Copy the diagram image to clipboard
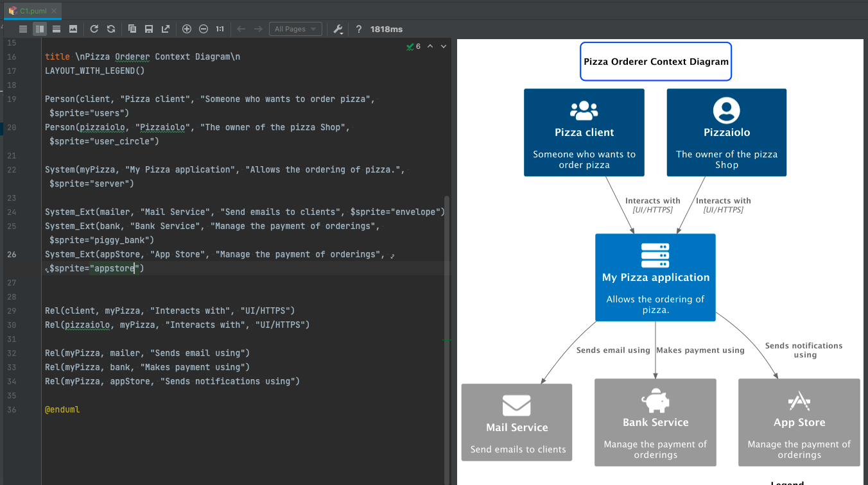 (x=131, y=29)
